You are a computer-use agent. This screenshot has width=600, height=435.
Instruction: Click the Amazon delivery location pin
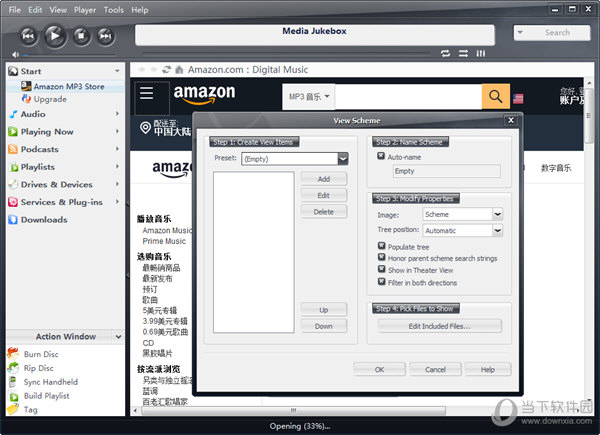[x=145, y=128]
